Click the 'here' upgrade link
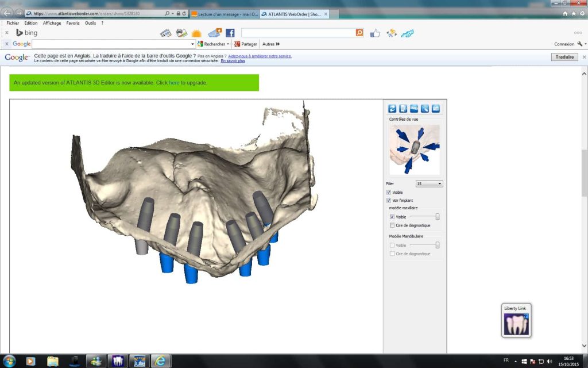This screenshot has height=368, width=588. click(x=174, y=83)
